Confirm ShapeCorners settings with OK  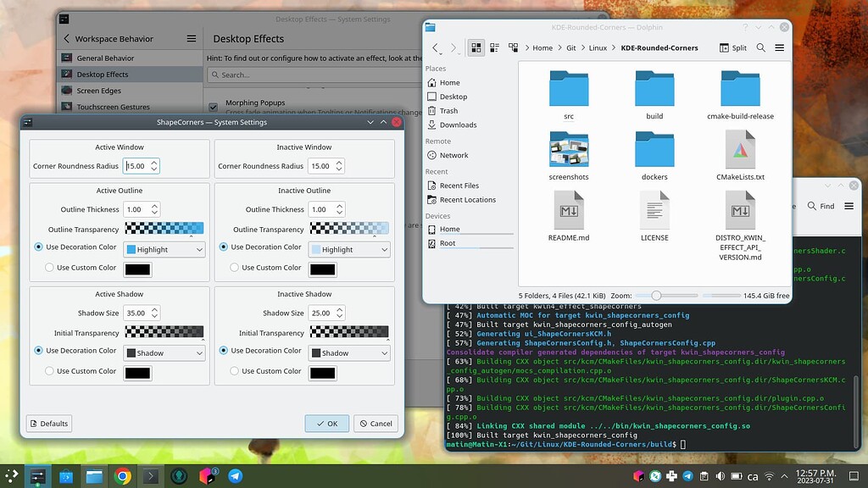[326, 423]
